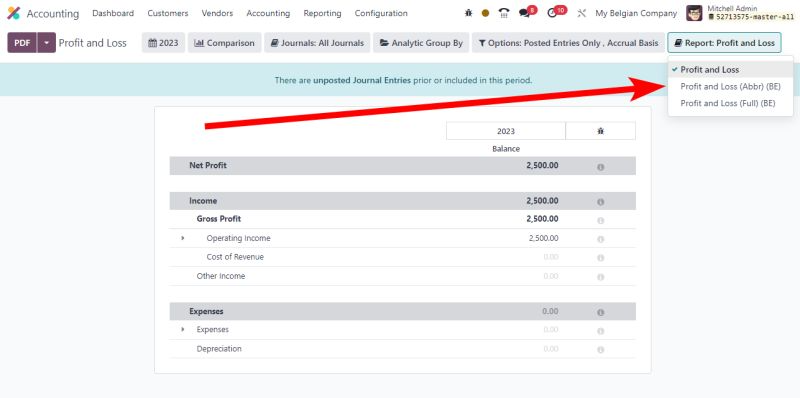This screenshot has height=398, width=800.
Task: Click Net Profit balance 2,500.00
Action: click(542, 165)
